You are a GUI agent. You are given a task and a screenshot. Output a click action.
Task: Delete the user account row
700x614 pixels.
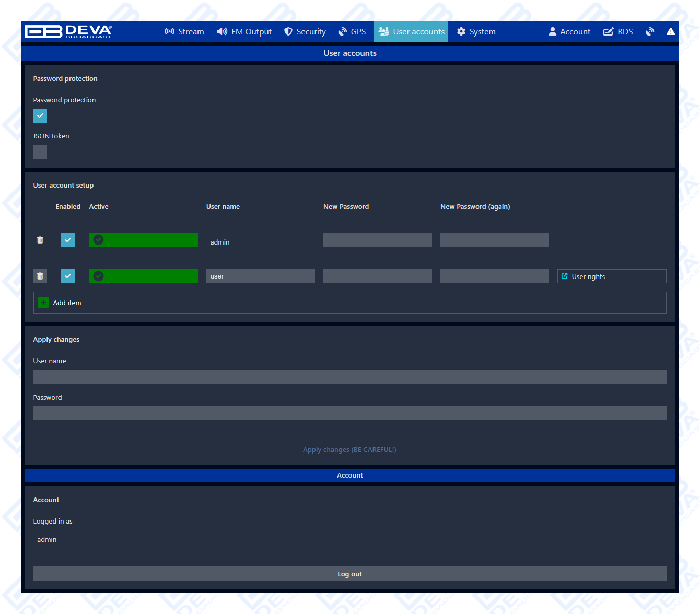point(40,276)
